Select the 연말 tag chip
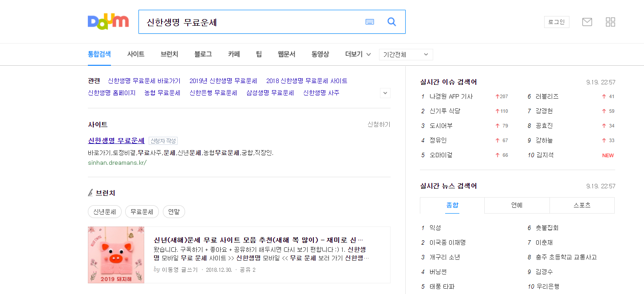Viewport: 644px width, 294px height. [x=174, y=212]
